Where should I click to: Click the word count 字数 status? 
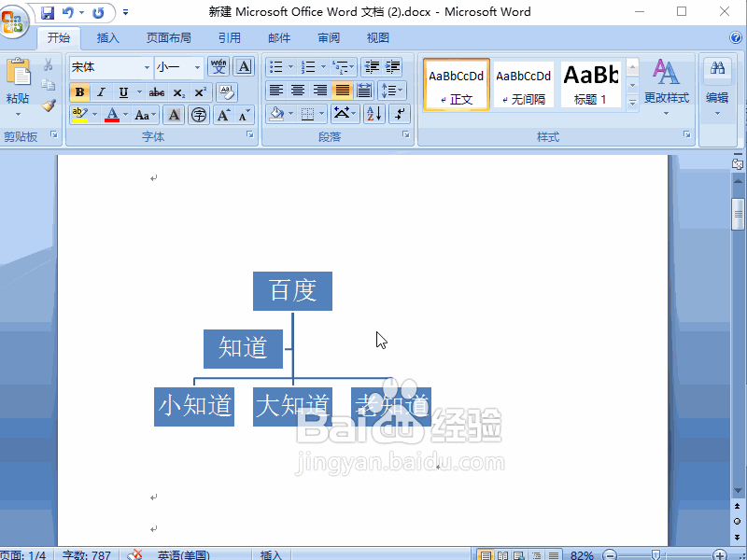click(x=86, y=554)
